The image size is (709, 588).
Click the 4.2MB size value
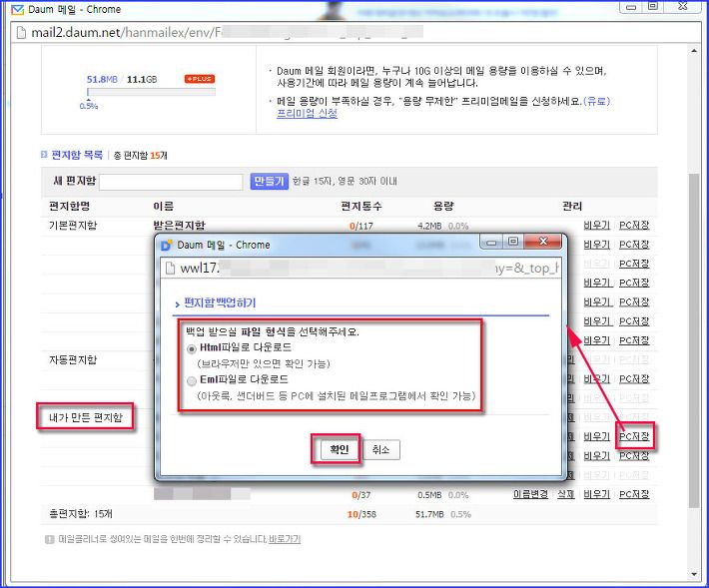click(429, 226)
